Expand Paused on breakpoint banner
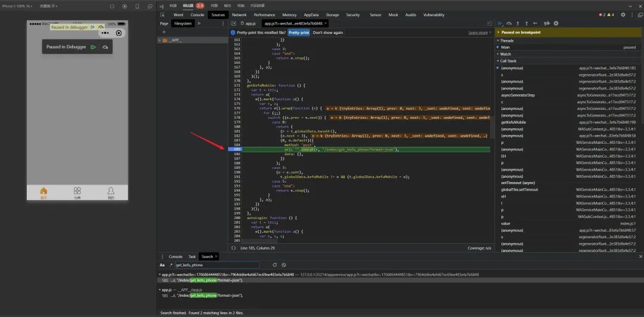The image size is (644, 317). click(498, 32)
